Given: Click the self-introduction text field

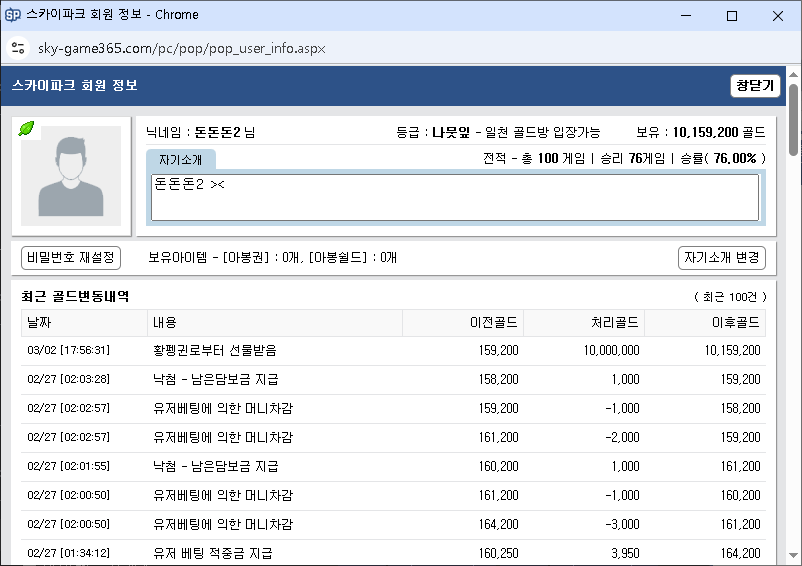Looking at the screenshot, I should tap(455, 197).
